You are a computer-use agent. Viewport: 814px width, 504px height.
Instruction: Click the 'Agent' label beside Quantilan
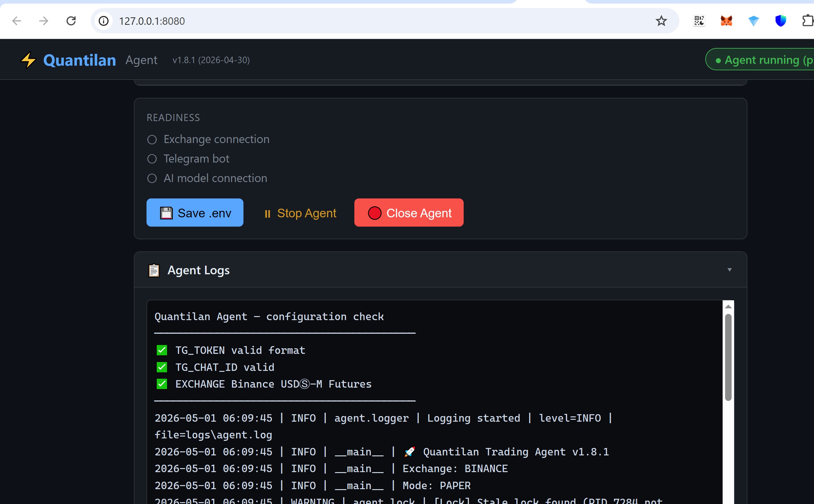pyautogui.click(x=141, y=60)
